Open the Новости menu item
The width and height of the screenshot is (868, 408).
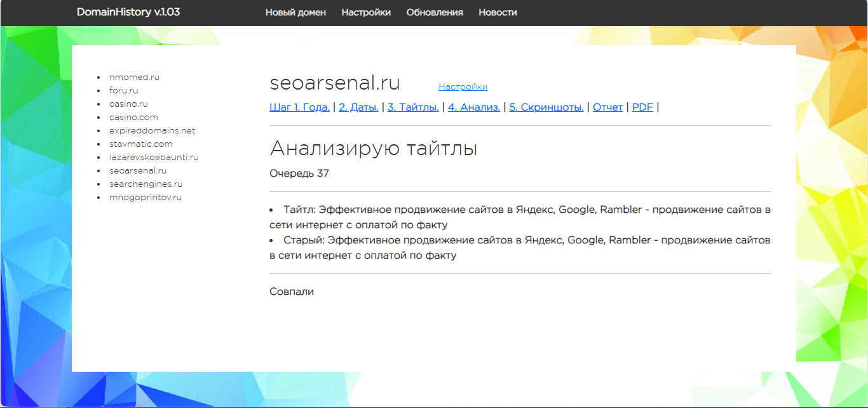pyautogui.click(x=498, y=13)
